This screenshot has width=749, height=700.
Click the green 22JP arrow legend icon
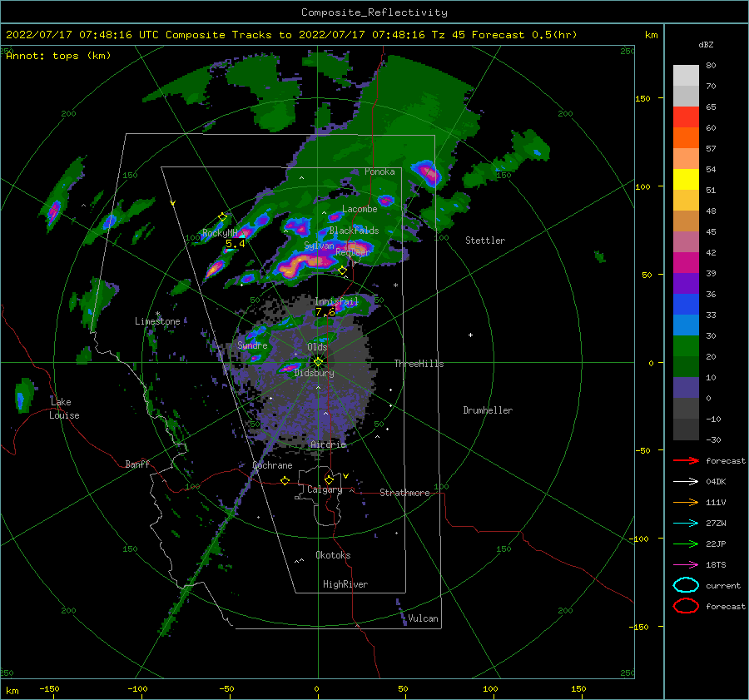pos(686,544)
